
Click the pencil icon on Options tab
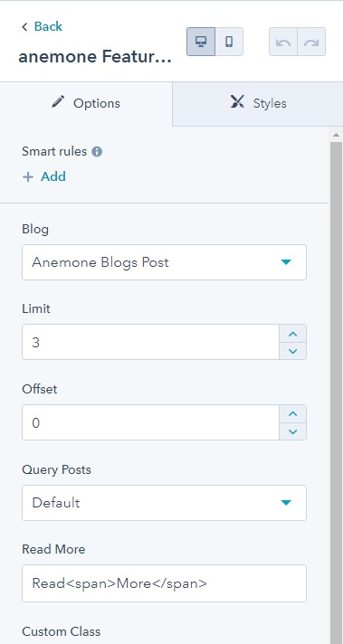[58, 101]
